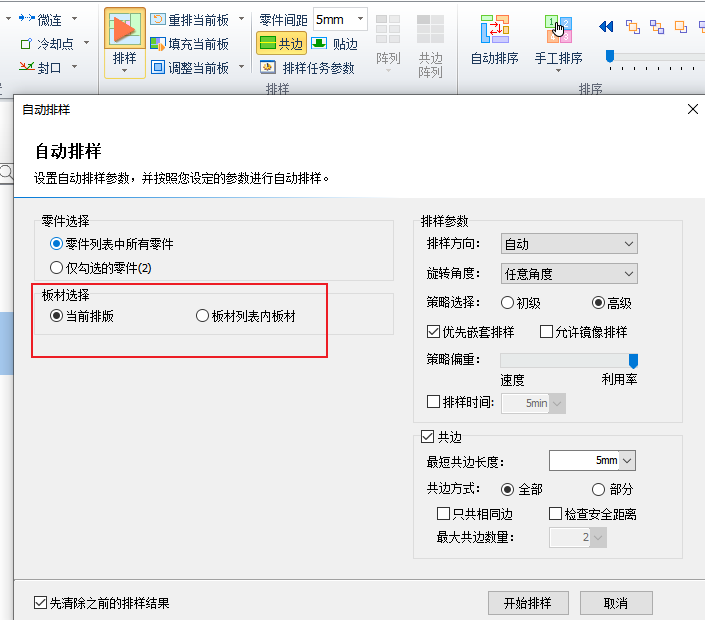705x620 pixels.
Task: Toggle 优先嵌套排样 checkbox
Action: pos(433,332)
